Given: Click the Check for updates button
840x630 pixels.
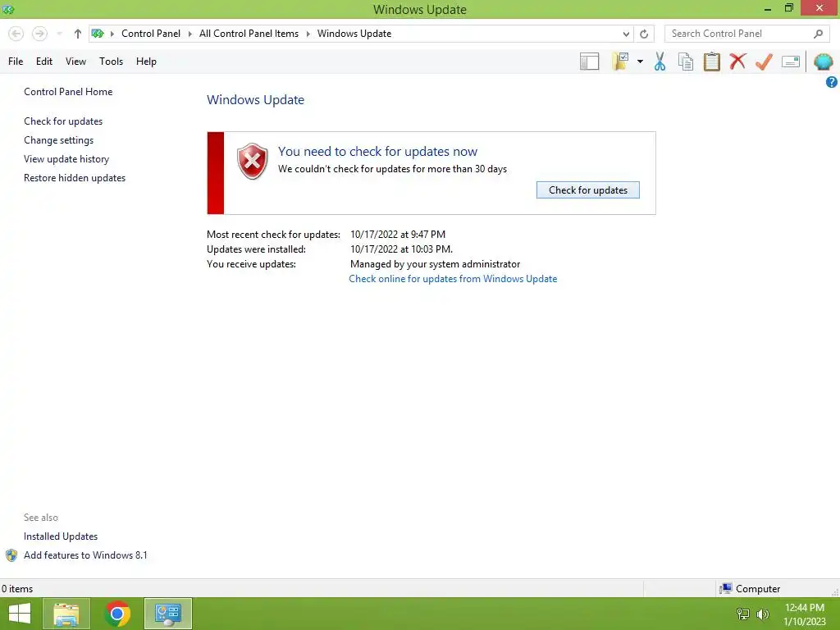Looking at the screenshot, I should coord(587,190).
